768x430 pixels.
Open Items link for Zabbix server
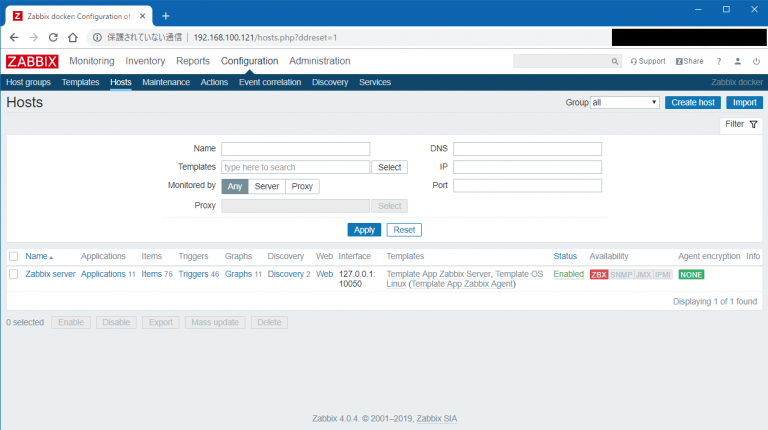click(151, 274)
